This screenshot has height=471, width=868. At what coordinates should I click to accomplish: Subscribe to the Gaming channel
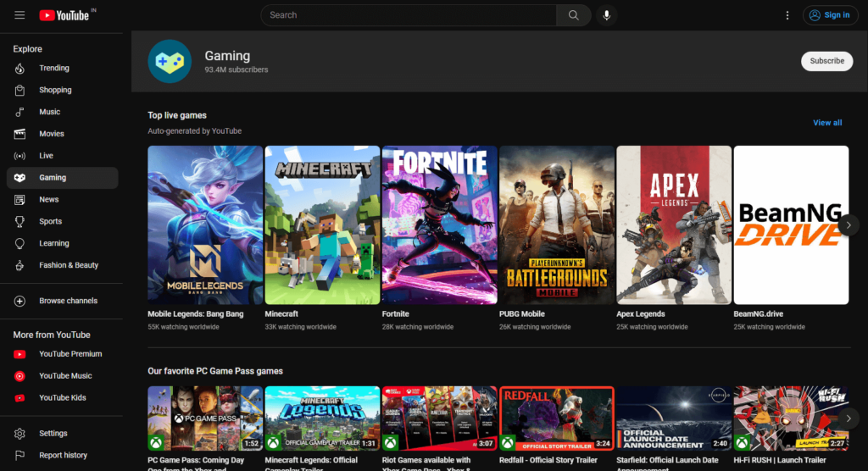pyautogui.click(x=826, y=61)
